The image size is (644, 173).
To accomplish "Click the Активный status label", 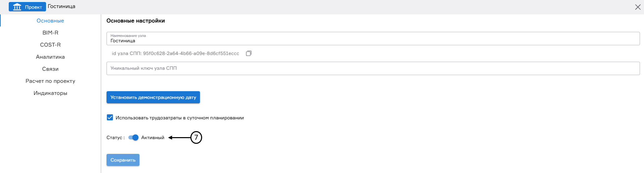I will (x=153, y=137).
